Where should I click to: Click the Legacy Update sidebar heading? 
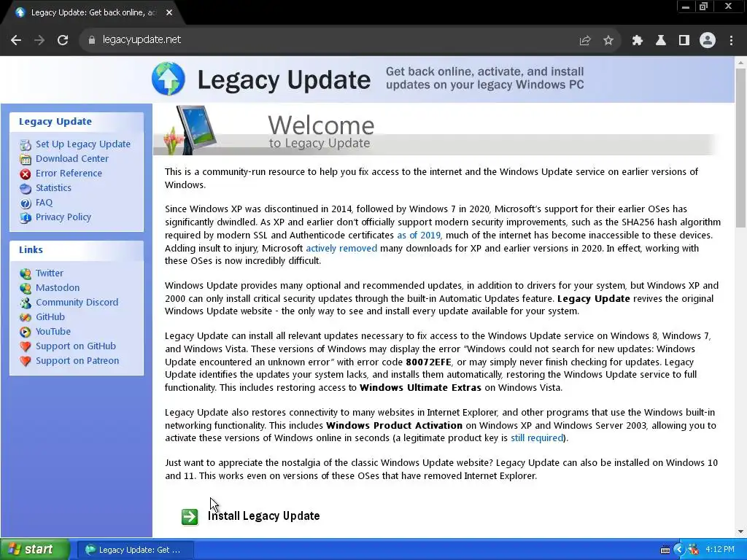(55, 122)
